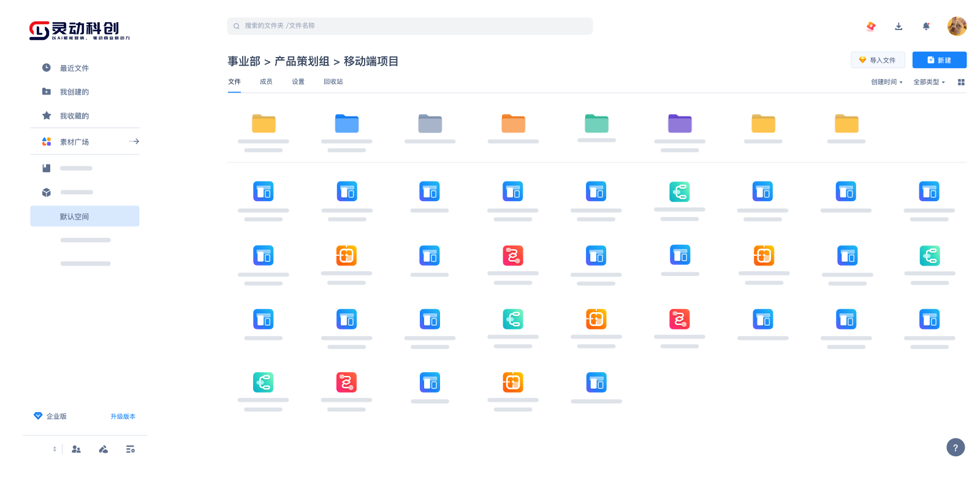Viewport: 980px width, 479px height.
Task: Expand the 素材广场 arrow
Action: (x=134, y=142)
